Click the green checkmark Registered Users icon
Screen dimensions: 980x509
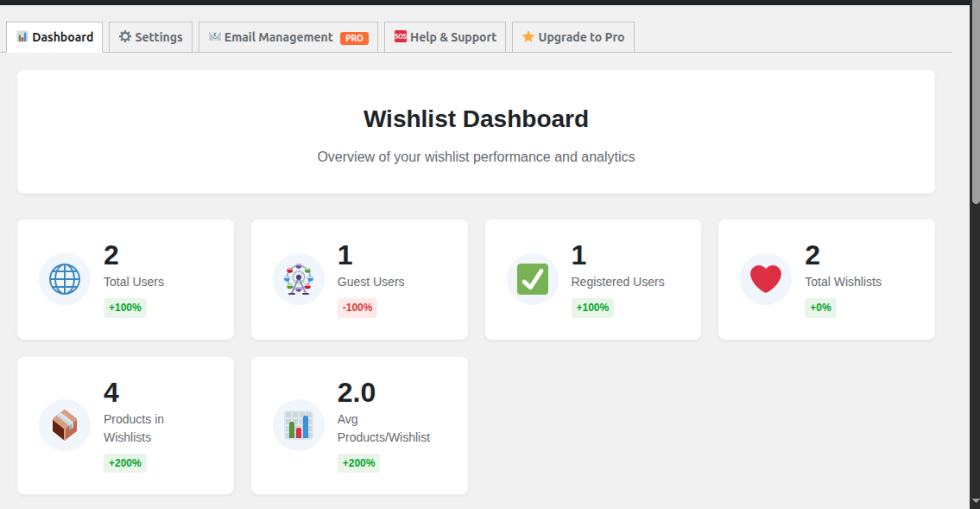coord(532,279)
